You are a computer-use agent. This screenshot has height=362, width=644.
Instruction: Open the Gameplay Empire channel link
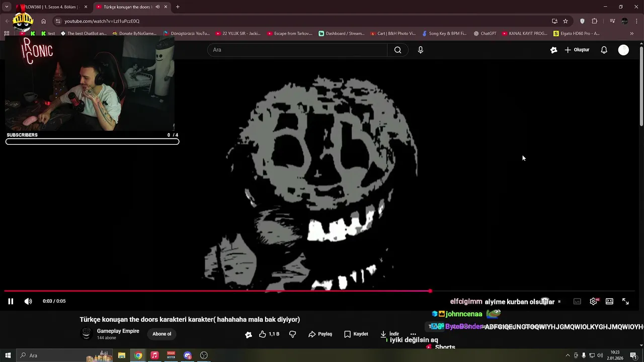(x=118, y=331)
